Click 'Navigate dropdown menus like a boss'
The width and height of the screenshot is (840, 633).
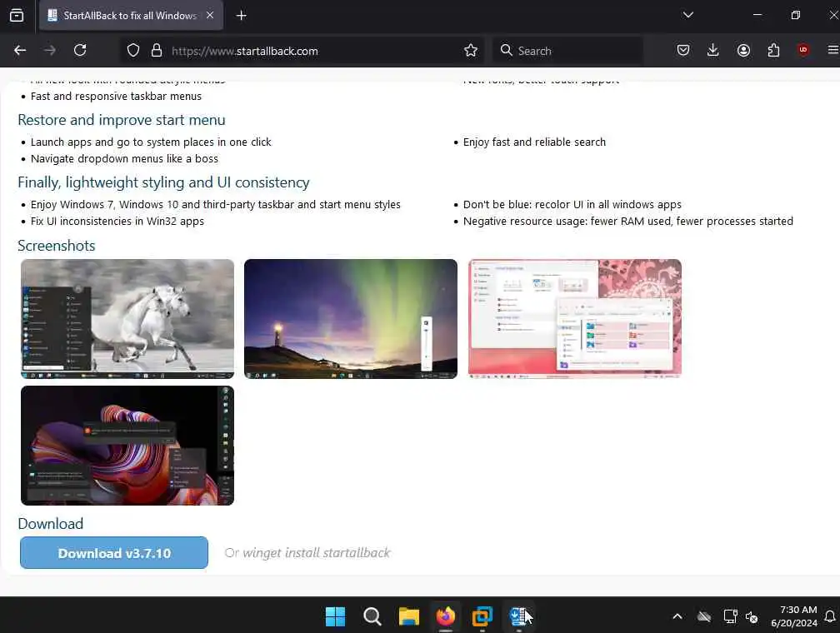click(124, 158)
